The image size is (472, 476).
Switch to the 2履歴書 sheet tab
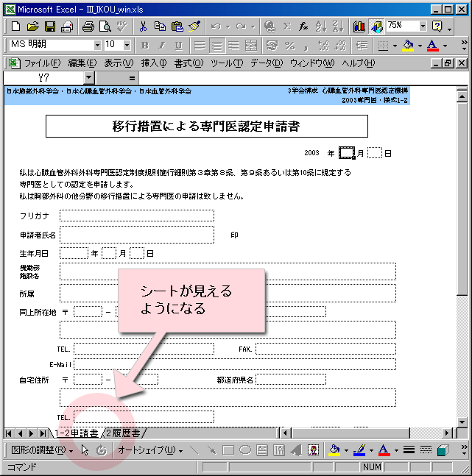click(x=124, y=433)
